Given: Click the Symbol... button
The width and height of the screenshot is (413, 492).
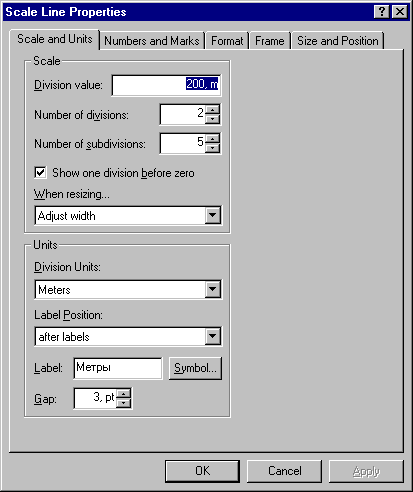Looking at the screenshot, I should click(195, 368).
